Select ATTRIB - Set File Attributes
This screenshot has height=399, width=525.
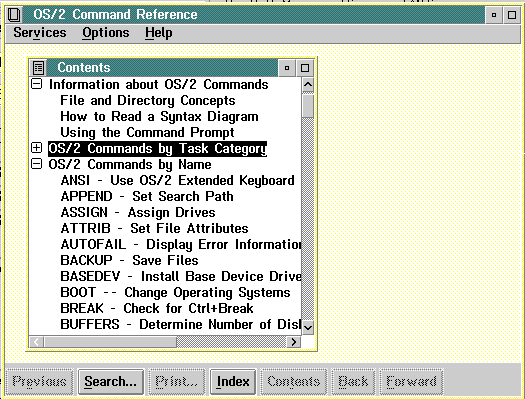click(x=154, y=229)
